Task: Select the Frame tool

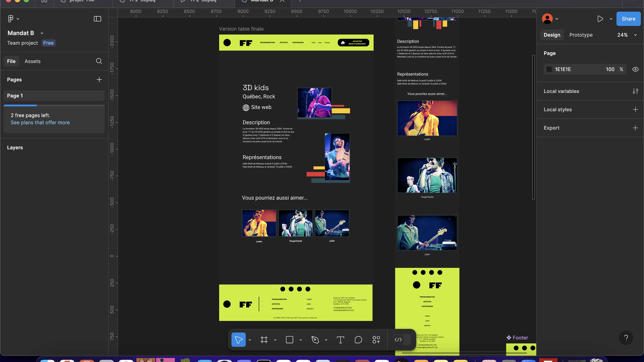Action: (x=264, y=340)
